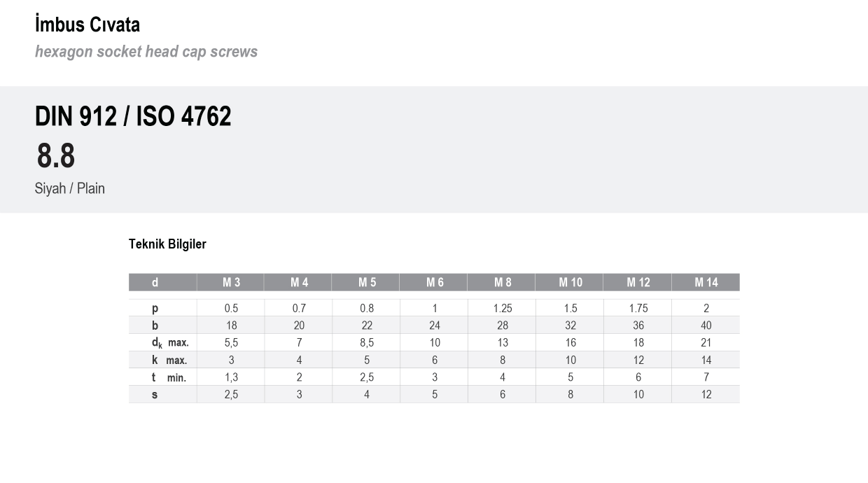The width and height of the screenshot is (868, 483).
Task: Click the s row label
Action: [x=155, y=395]
